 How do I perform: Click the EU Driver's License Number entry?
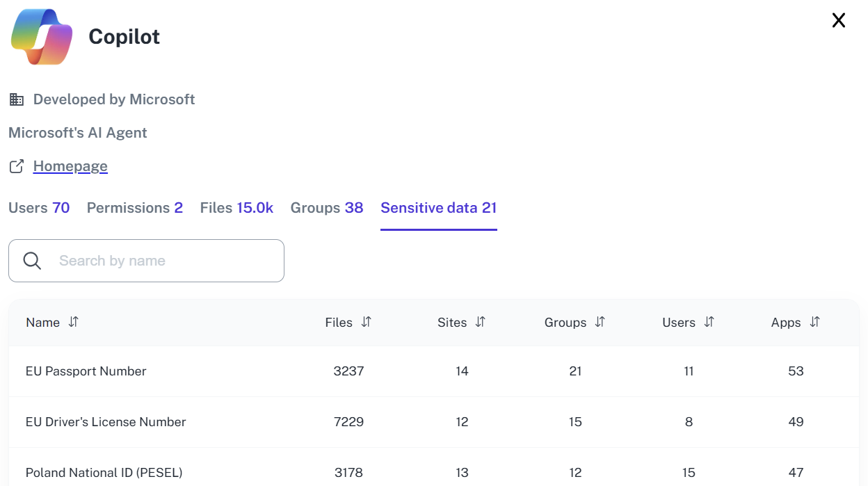(106, 422)
